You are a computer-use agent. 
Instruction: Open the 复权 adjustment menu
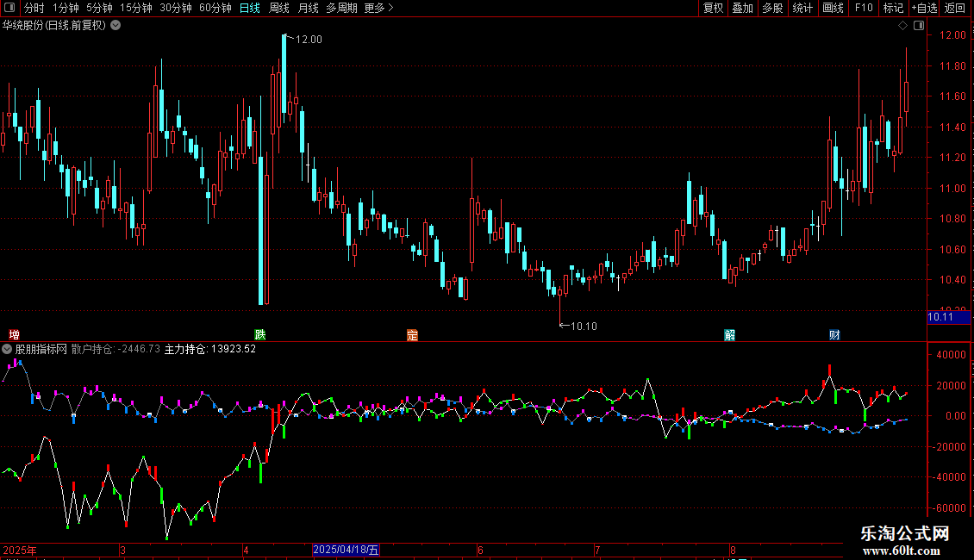pos(713,8)
